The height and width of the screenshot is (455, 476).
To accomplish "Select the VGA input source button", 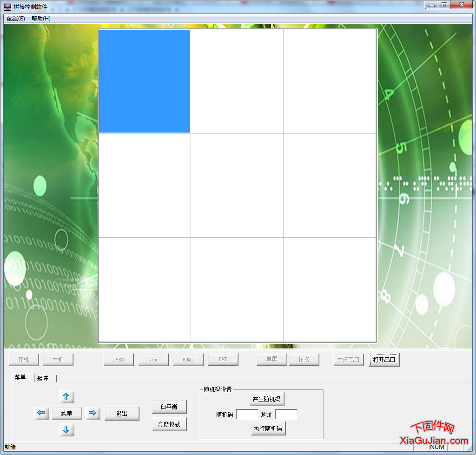I will pos(153,360).
